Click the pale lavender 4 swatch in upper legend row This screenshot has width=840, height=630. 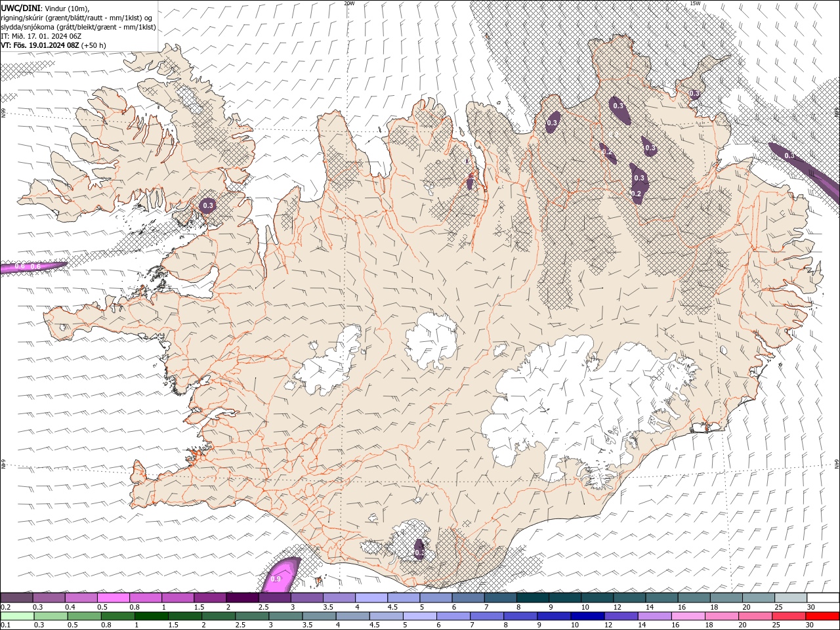[371, 598]
